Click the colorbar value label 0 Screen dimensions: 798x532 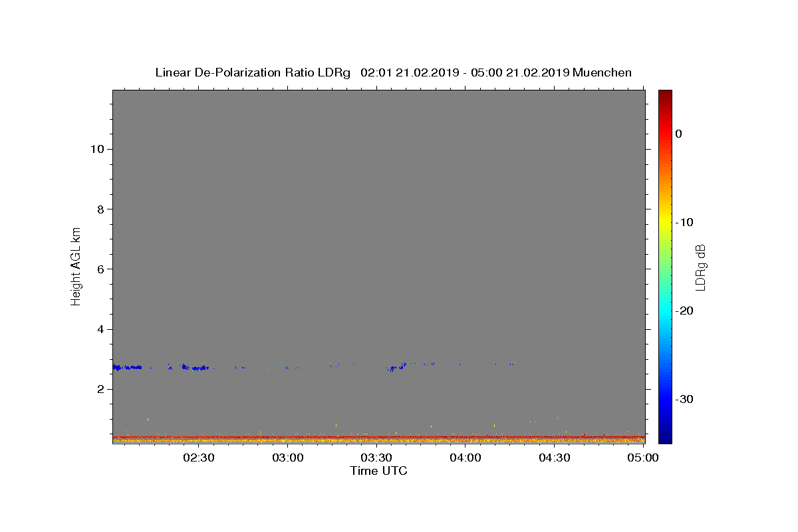pyautogui.click(x=679, y=134)
